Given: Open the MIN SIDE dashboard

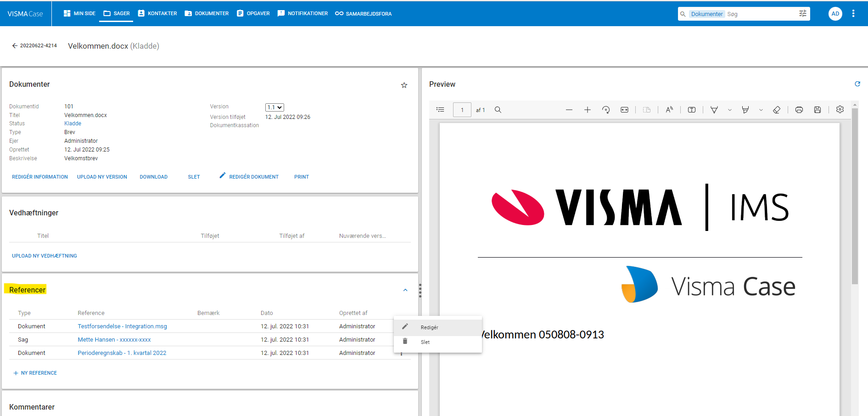Looking at the screenshot, I should (79, 14).
